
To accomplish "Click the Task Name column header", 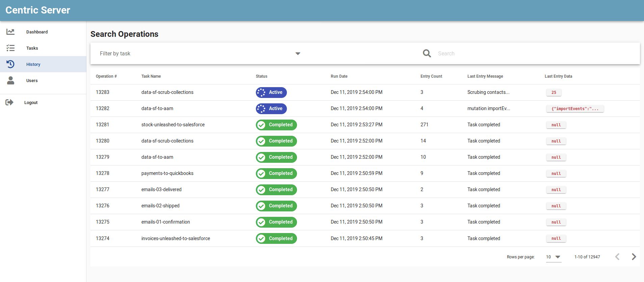I will [x=151, y=76].
